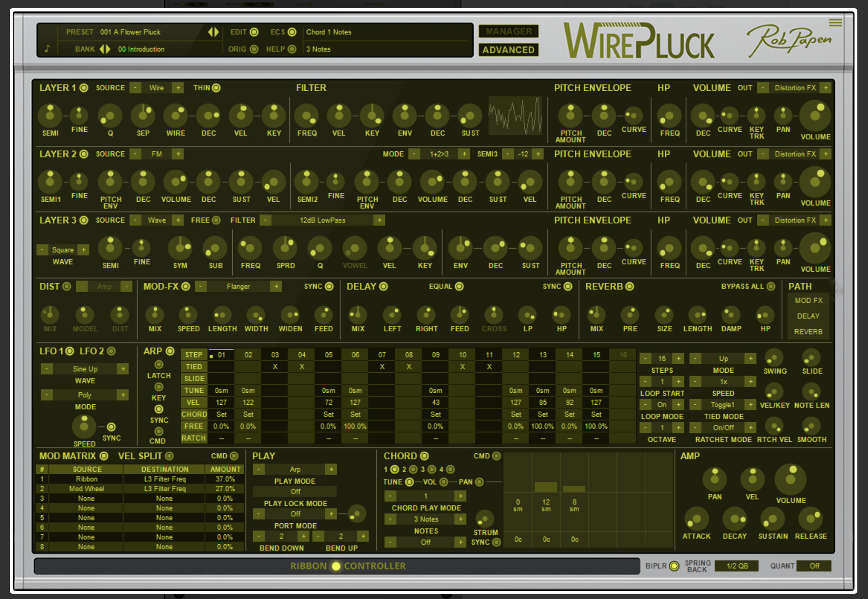Toggle LATCH in the ARP section
This screenshot has width=868, height=599.
tap(158, 364)
